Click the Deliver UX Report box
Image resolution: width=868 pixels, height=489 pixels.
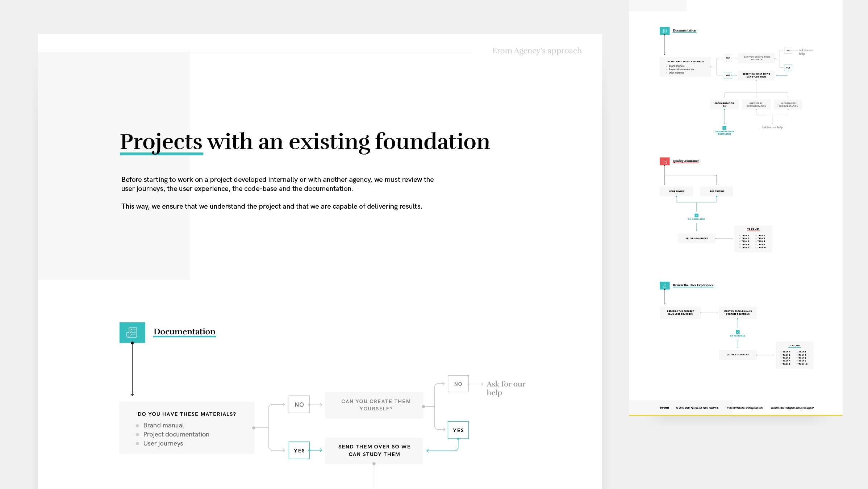[x=738, y=355]
